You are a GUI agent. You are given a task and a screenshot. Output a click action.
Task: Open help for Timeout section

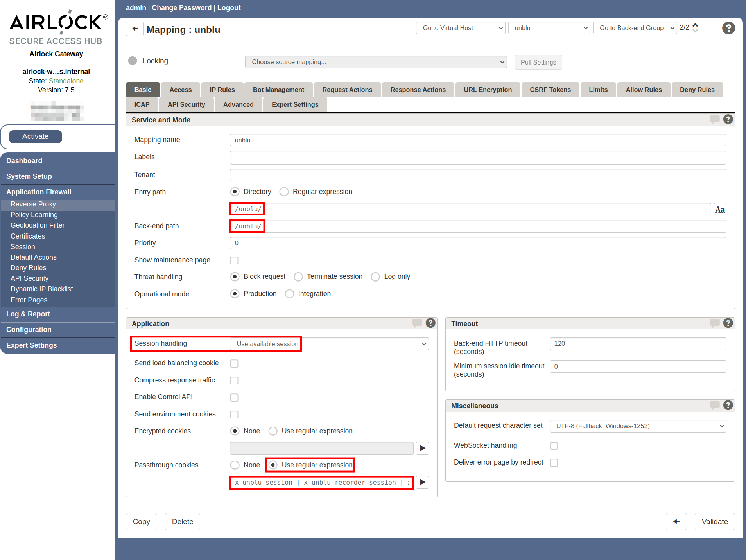click(728, 323)
